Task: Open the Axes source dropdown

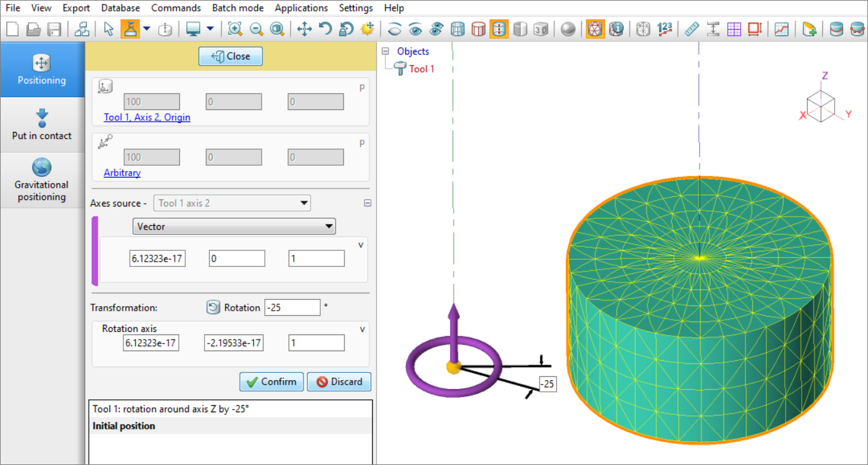Action: pos(232,203)
